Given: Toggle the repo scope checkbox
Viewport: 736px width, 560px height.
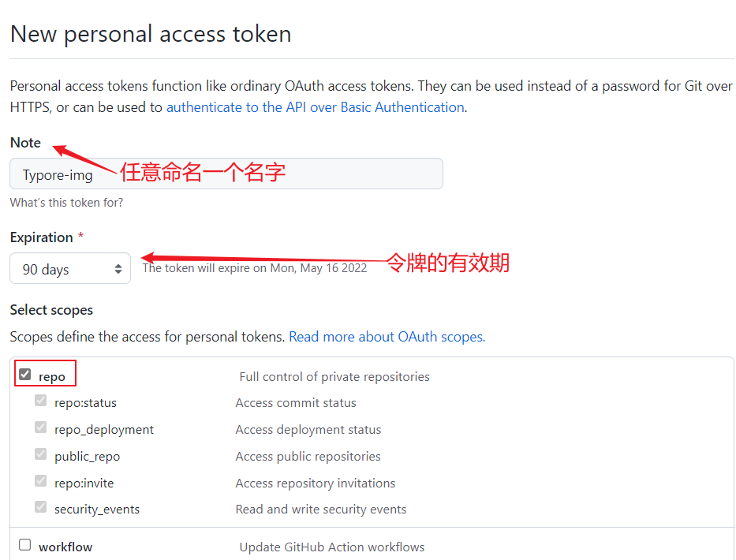Looking at the screenshot, I should 25,375.
